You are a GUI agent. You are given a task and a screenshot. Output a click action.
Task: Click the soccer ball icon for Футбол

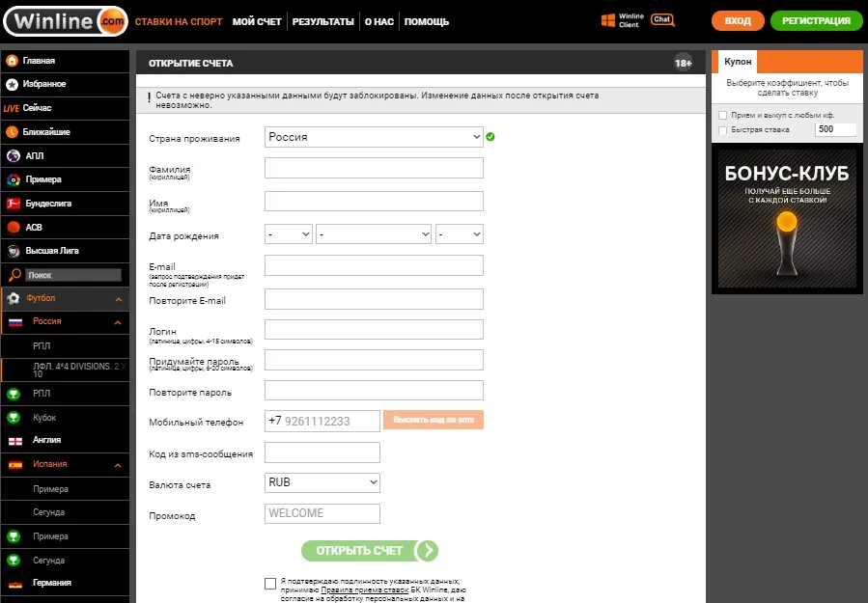[14, 299]
